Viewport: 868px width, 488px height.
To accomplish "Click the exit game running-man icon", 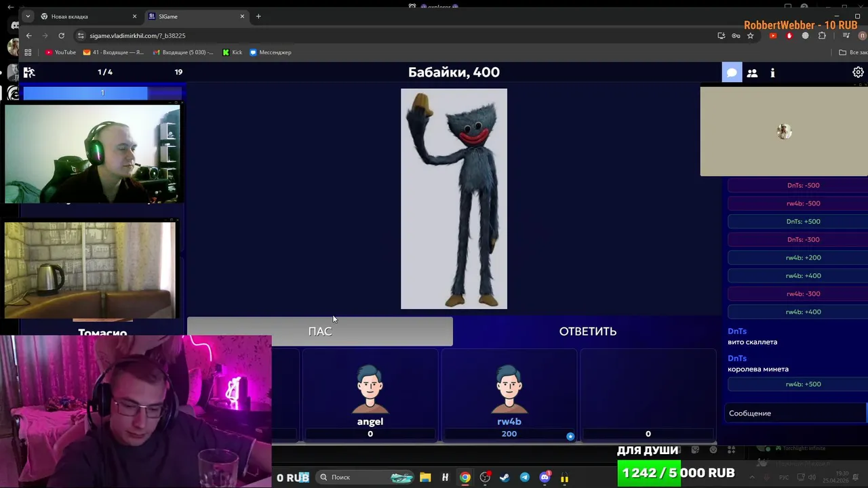I will (29, 72).
